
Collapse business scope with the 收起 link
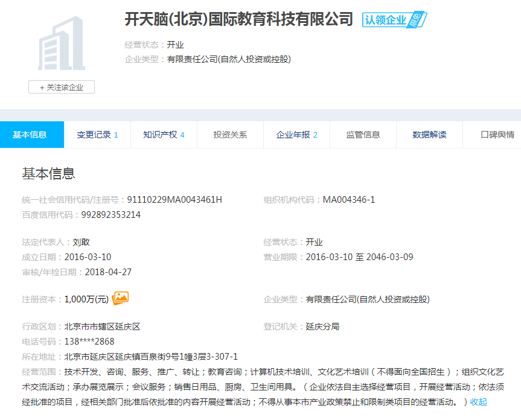tap(478, 402)
